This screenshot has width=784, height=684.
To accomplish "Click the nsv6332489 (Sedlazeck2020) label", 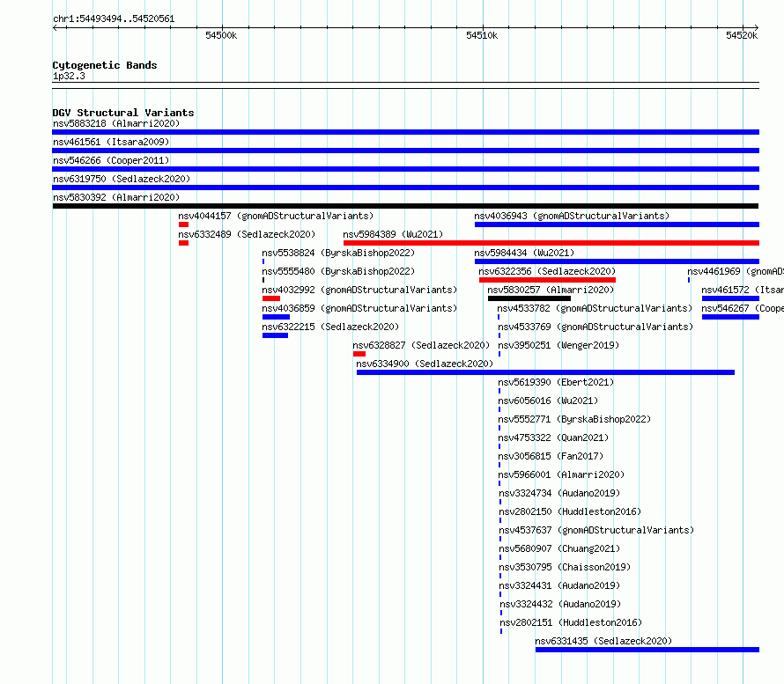I will pos(247,234).
